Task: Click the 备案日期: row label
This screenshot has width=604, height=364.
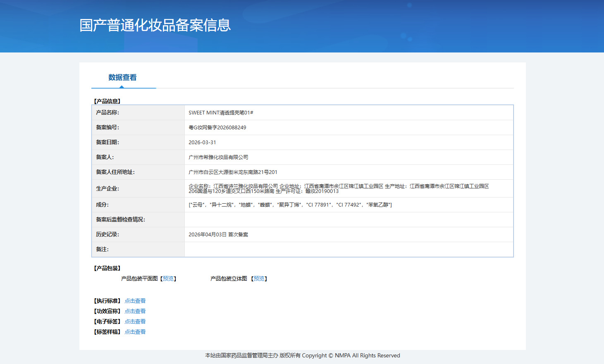Action: pos(107,143)
